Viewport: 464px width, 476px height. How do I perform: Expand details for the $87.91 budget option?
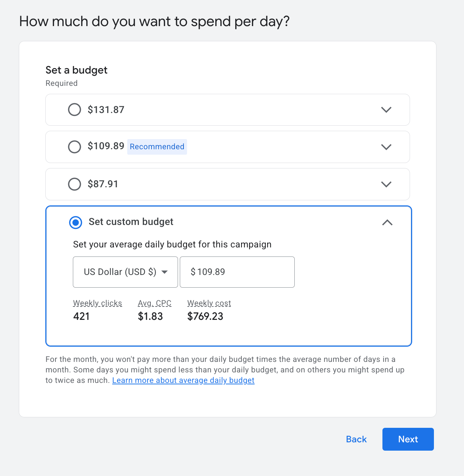click(x=386, y=184)
